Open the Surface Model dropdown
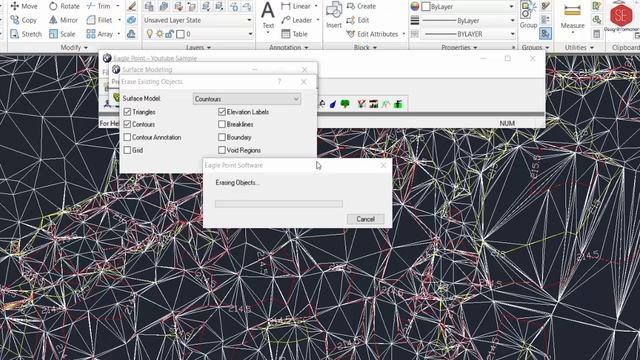This screenshot has height=360, width=640. (x=247, y=99)
